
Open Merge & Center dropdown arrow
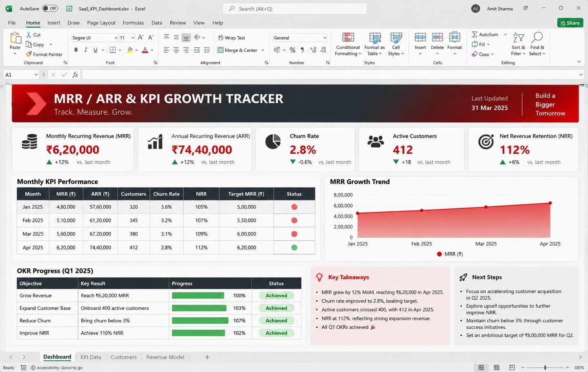point(263,50)
